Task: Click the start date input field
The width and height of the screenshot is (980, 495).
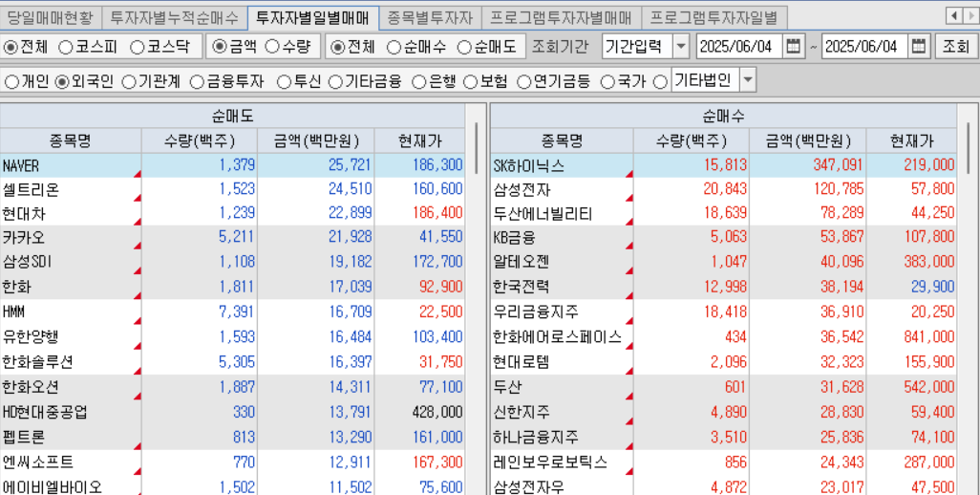Action: [x=740, y=46]
